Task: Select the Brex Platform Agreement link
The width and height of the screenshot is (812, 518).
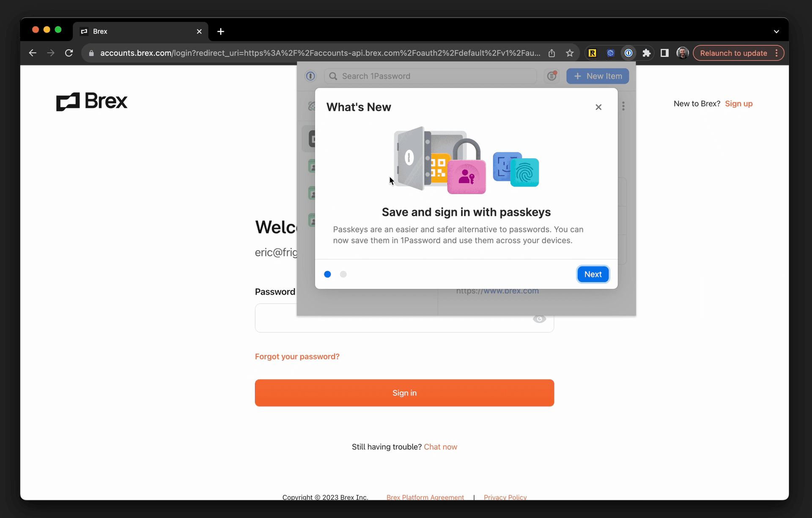Action: pyautogui.click(x=425, y=497)
